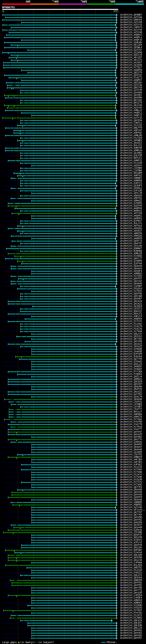Select hit label UniRef100_C0PQV4
This screenshot has height=644, width=146.
(x=131, y=595)
